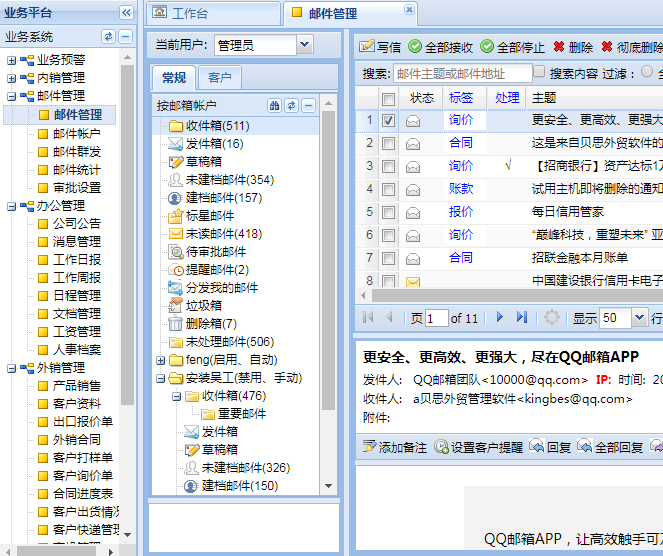Image resolution: width=663 pixels, height=556 pixels.
Task: Switch to the 客户 tab
Action: [219, 78]
